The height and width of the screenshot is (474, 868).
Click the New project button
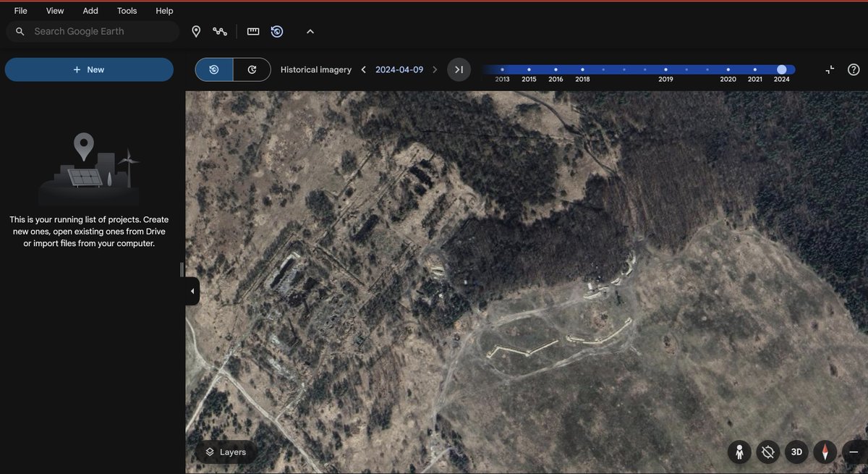[89, 69]
